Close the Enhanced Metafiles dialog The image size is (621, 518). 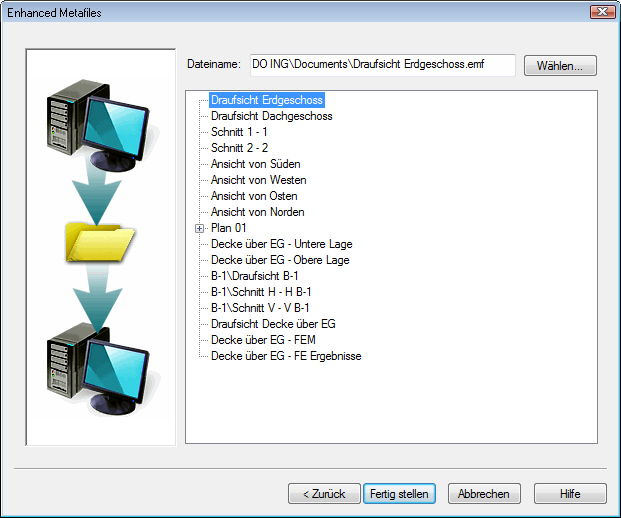pyautogui.click(x=602, y=12)
